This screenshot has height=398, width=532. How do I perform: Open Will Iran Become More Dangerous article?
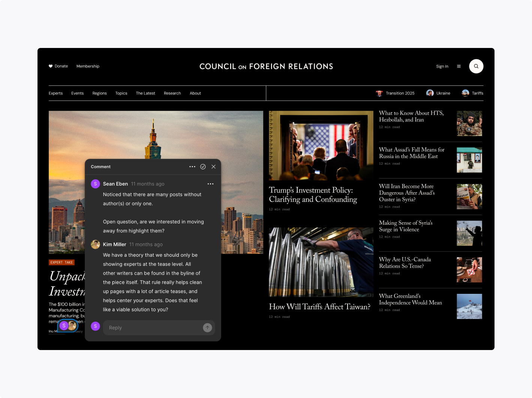pos(407,193)
